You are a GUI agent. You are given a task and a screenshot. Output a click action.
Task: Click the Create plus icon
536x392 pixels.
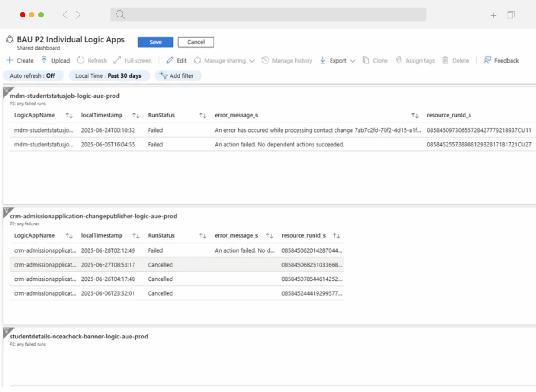[x=9, y=60]
